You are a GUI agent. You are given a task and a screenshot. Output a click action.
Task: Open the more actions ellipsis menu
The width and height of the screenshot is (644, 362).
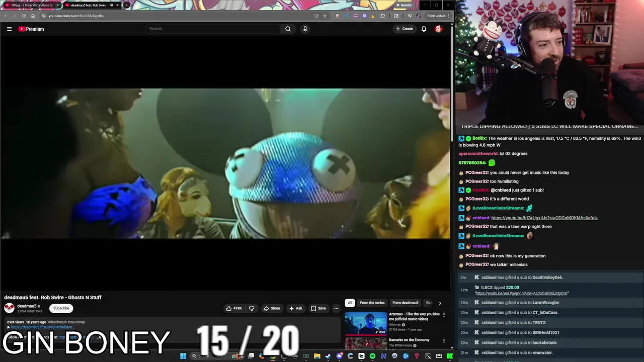point(336,308)
